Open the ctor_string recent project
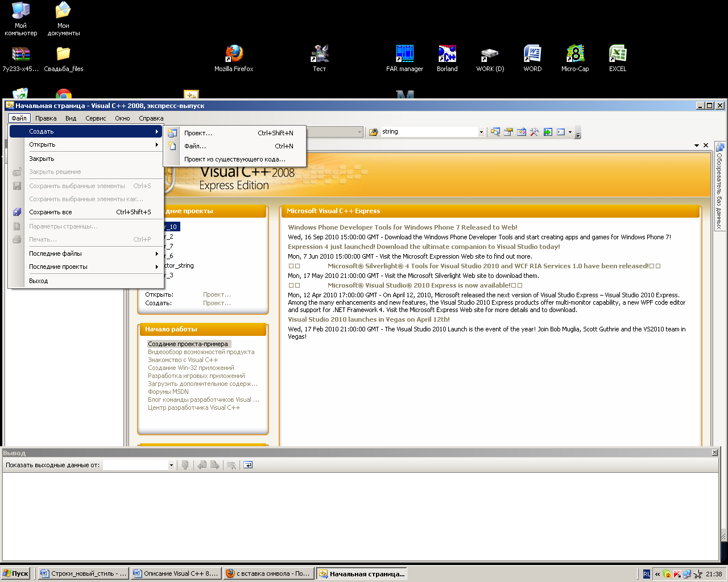This screenshot has height=582, width=728. 179,265
